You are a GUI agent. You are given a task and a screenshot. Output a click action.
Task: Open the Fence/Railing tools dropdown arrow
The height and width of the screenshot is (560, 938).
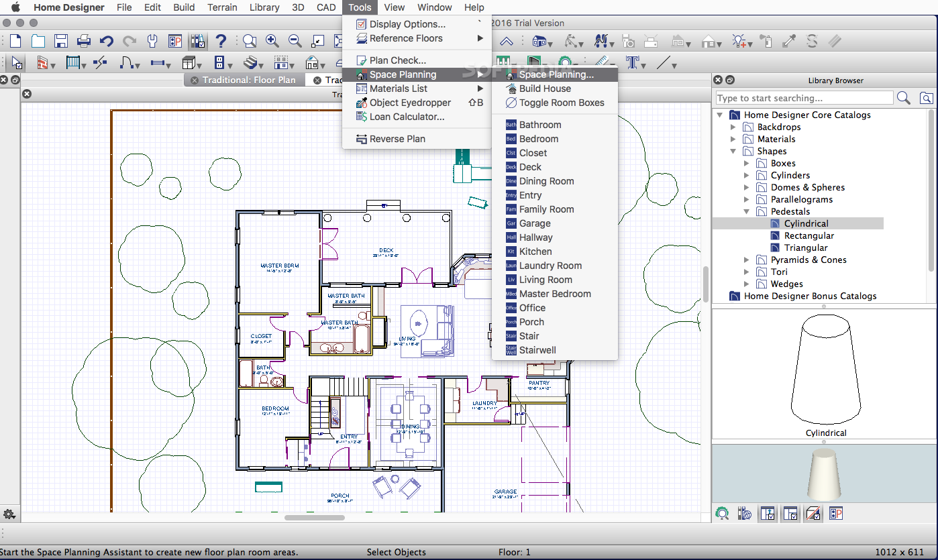84,66
